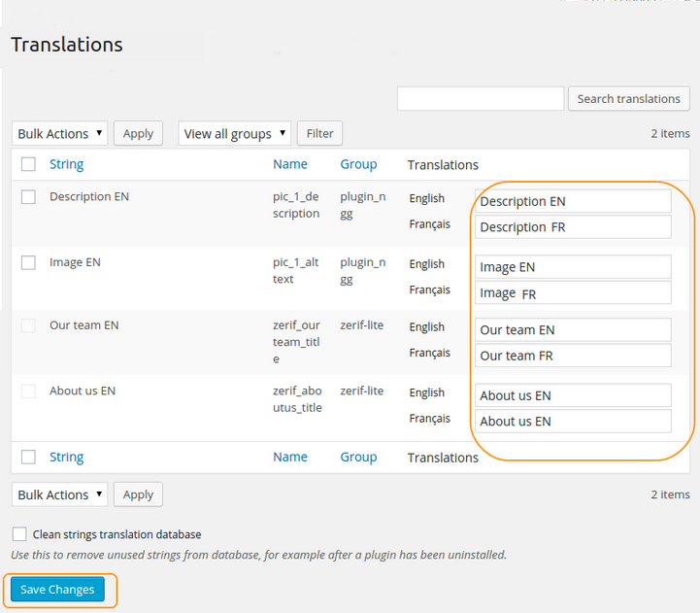This screenshot has height=613, width=700.
Task: Toggle the select-all checkbox in table footer
Action: (x=28, y=457)
